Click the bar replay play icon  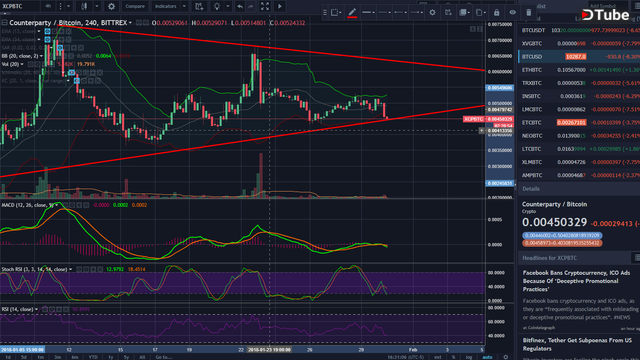pyautogui.click(x=280, y=6)
